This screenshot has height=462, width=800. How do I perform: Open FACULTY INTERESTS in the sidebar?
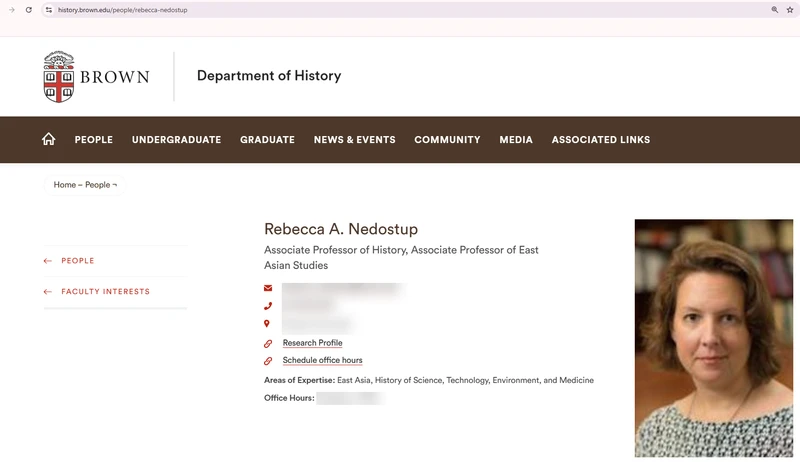click(x=106, y=292)
